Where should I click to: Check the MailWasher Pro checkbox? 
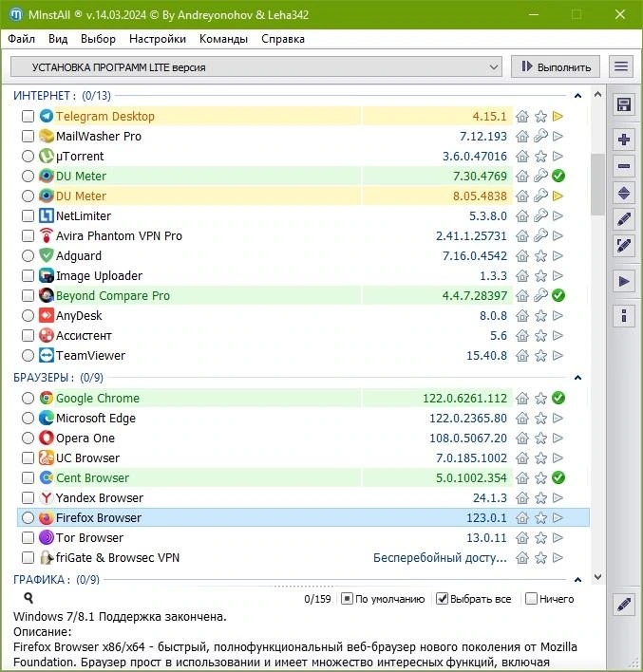(x=28, y=137)
